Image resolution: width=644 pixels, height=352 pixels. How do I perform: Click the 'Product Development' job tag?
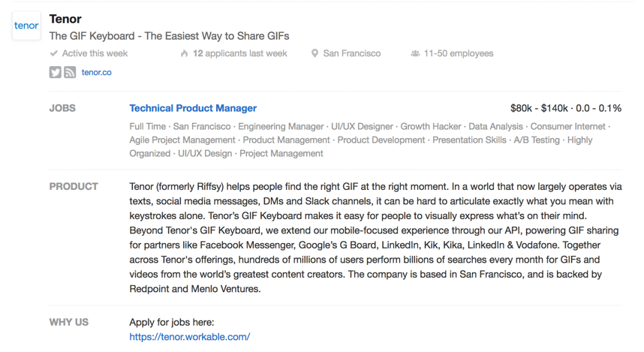click(381, 140)
